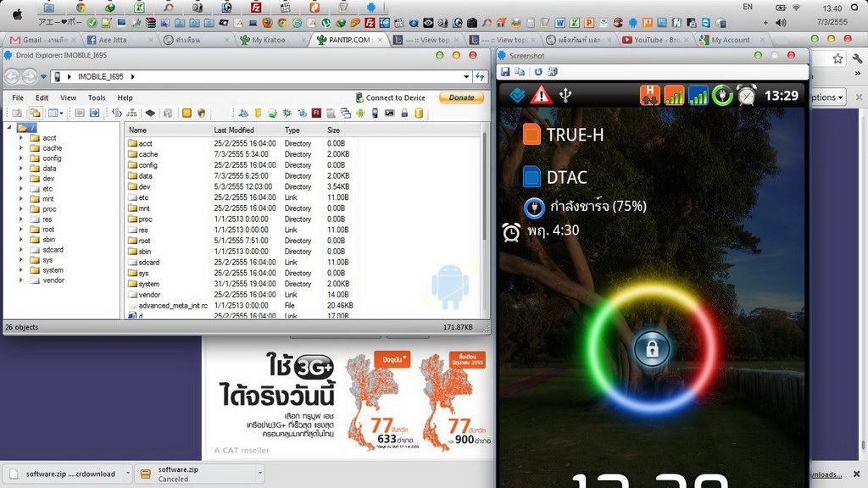The height and width of the screenshot is (488, 868).
Task: Click the padlock toolbar icon
Action: (404, 113)
